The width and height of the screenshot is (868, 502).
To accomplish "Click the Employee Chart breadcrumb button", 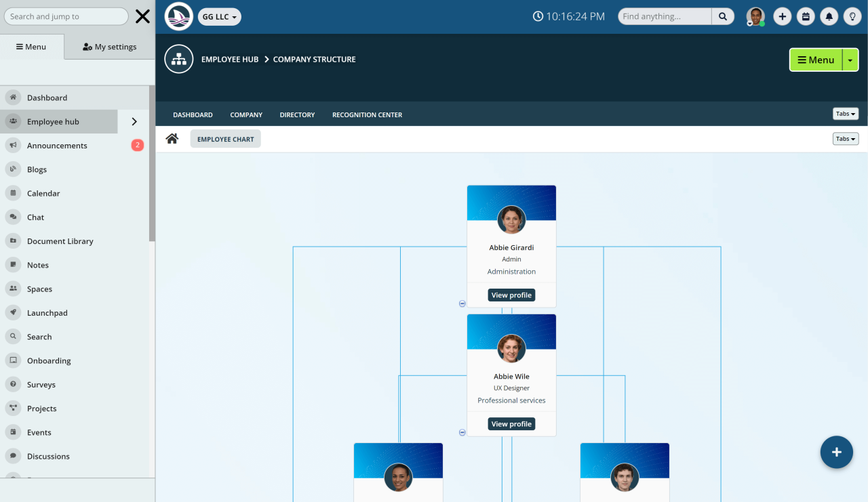I will (x=225, y=138).
